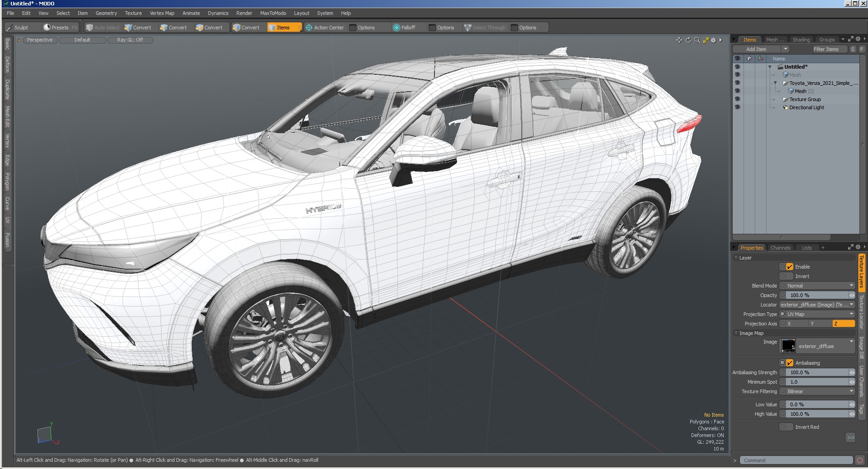
Task: Open the Texture Locator side tab
Action: 861,312
